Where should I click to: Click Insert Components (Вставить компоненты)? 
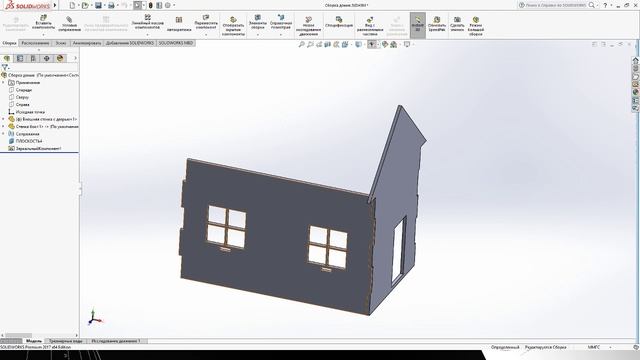pos(43,23)
